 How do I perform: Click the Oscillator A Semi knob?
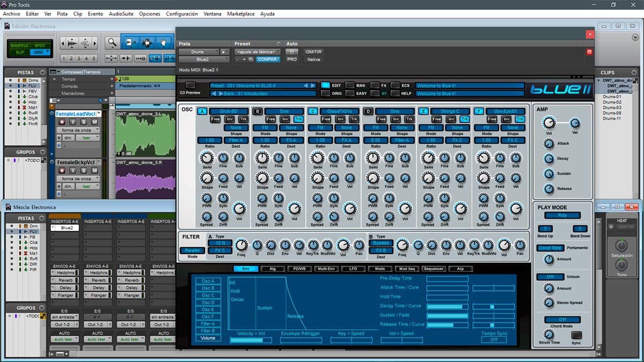click(207, 158)
